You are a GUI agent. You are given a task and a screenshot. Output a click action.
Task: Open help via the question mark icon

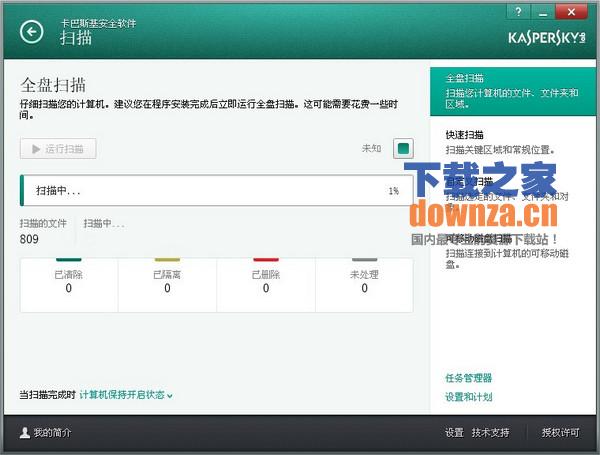click(x=518, y=12)
